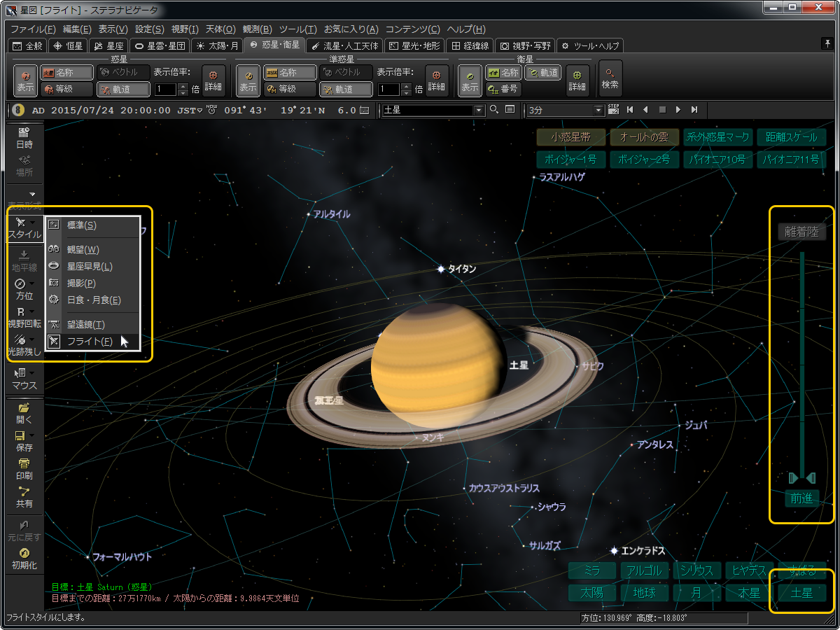Click magnifier icon beside 土星 box
The image size is (840, 630).
coord(494,110)
